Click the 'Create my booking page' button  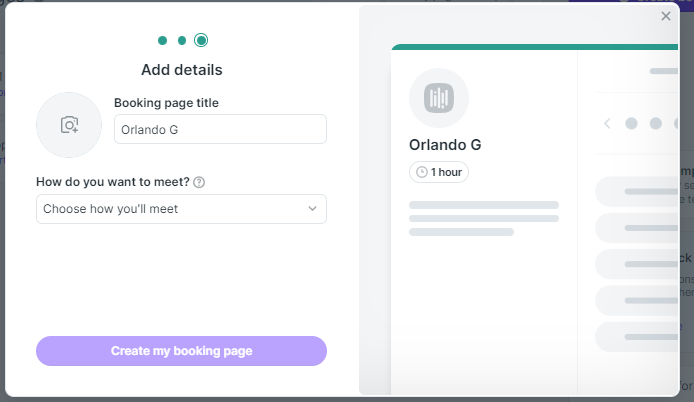point(181,351)
